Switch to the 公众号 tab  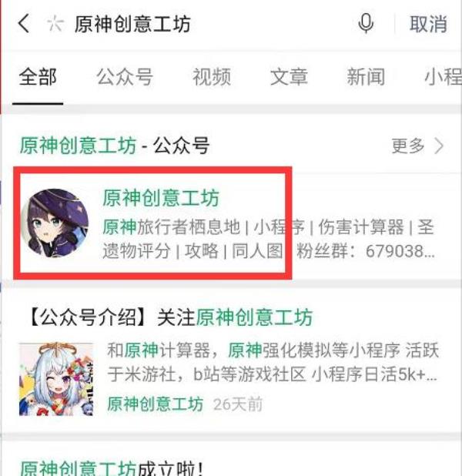[125, 77]
